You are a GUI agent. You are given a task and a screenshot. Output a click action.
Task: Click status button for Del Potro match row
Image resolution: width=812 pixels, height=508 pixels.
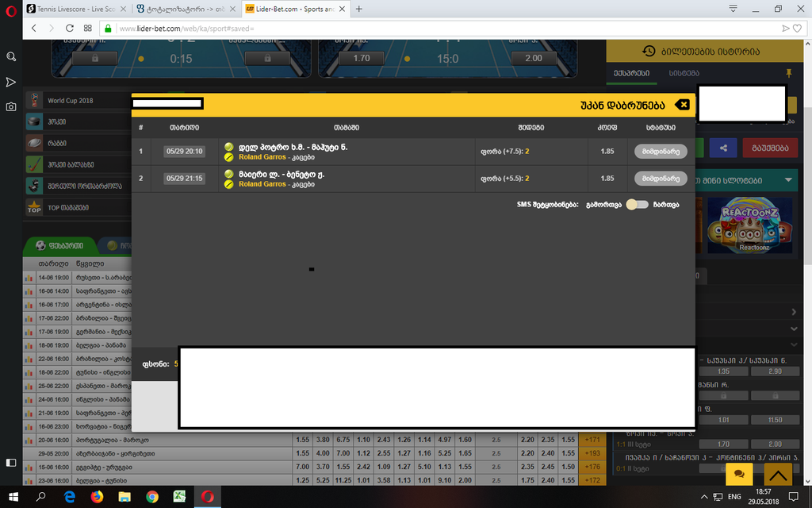click(x=661, y=152)
